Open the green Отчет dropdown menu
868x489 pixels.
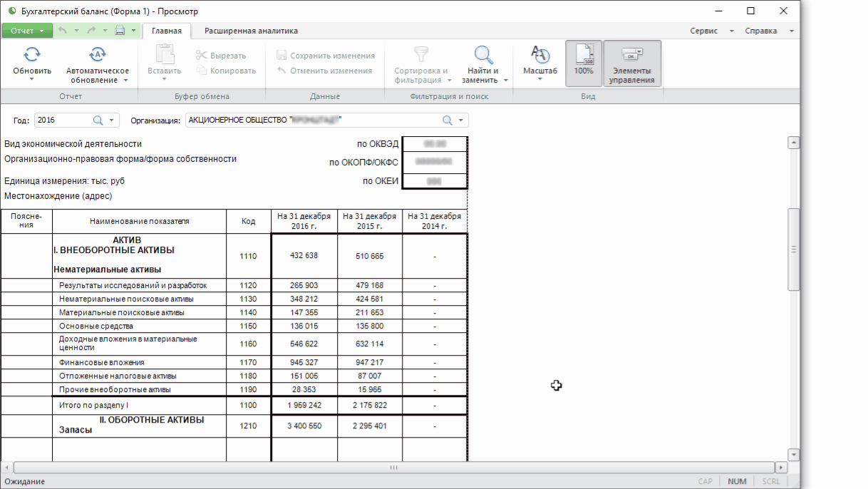tap(27, 31)
